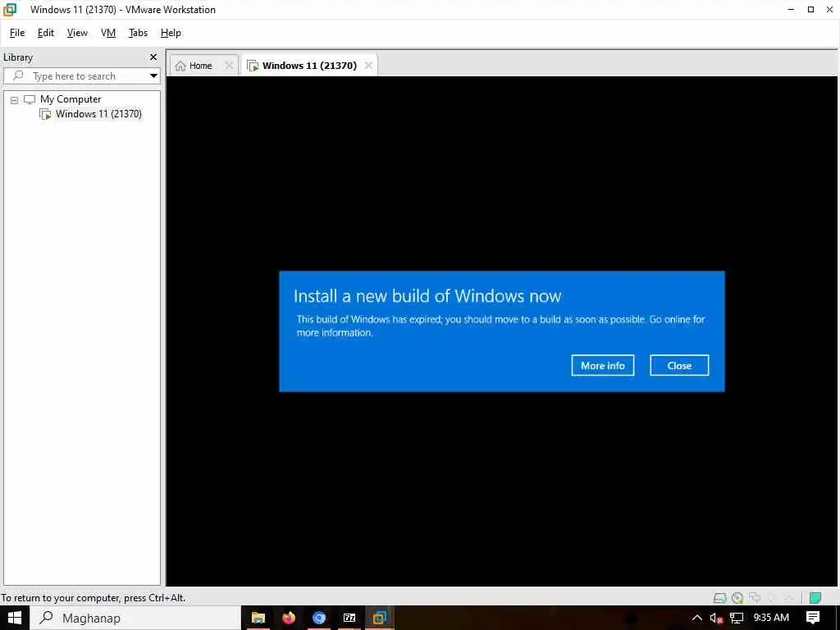This screenshot has height=630, width=840.
Task: Show hidden system tray icons
Action: (x=697, y=619)
